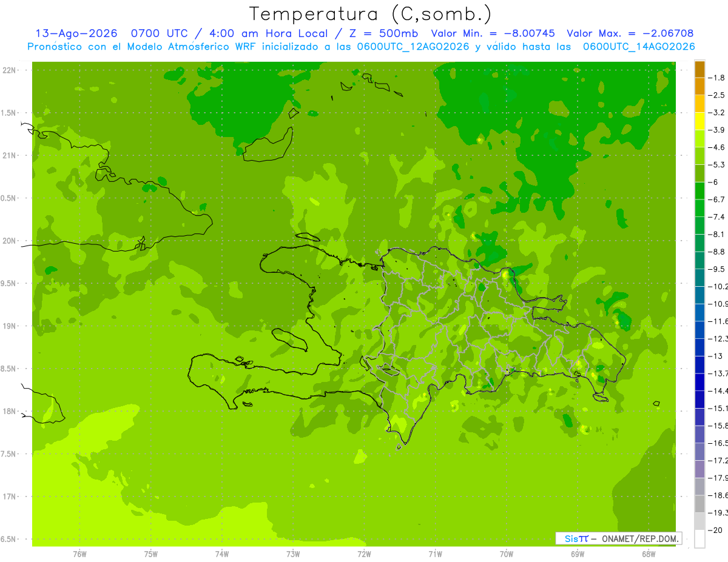Click the '-20' colorbar value label
728x562 pixels.
[715, 530]
